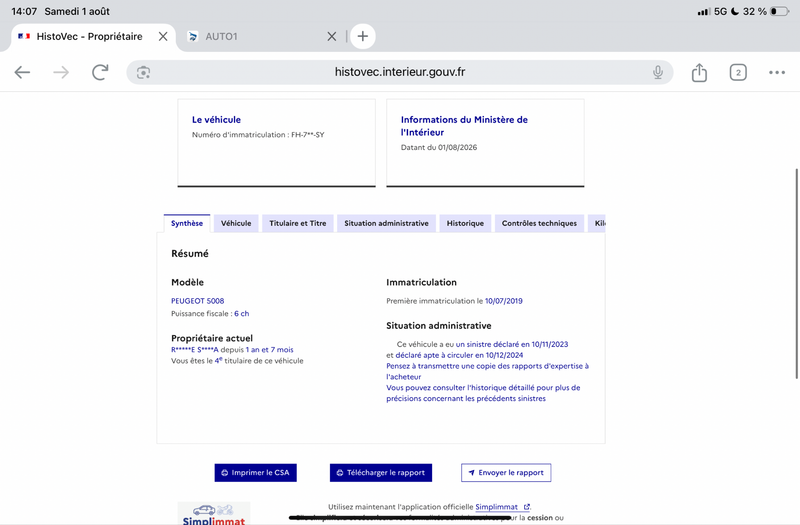Click Envoyer le rapport button
The width and height of the screenshot is (800, 525).
(506, 472)
